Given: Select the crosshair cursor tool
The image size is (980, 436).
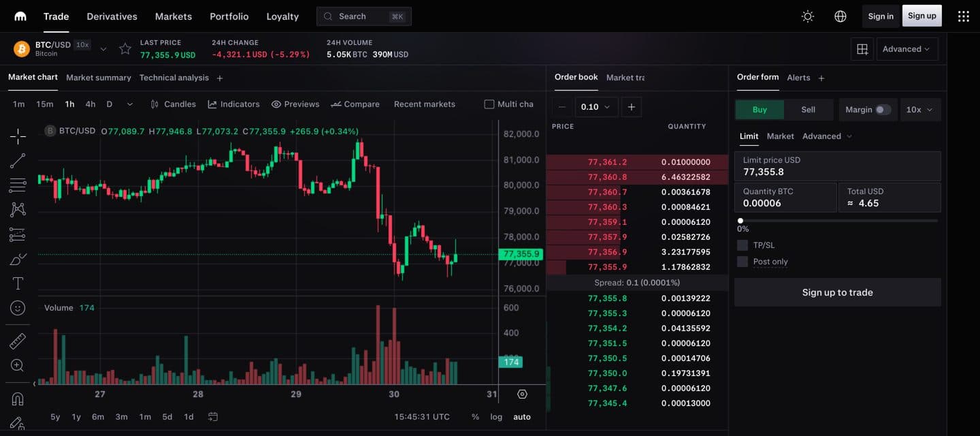Looking at the screenshot, I should point(18,136).
